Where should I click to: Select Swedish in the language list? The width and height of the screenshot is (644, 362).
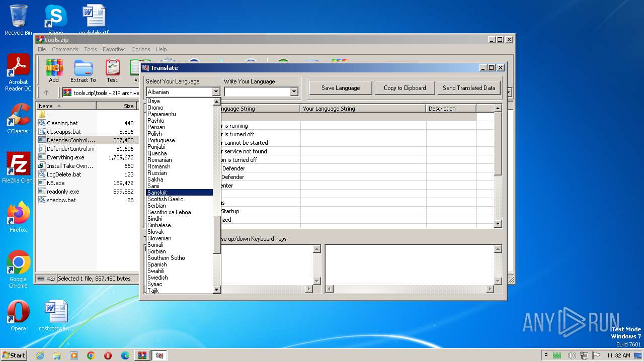[180, 278]
